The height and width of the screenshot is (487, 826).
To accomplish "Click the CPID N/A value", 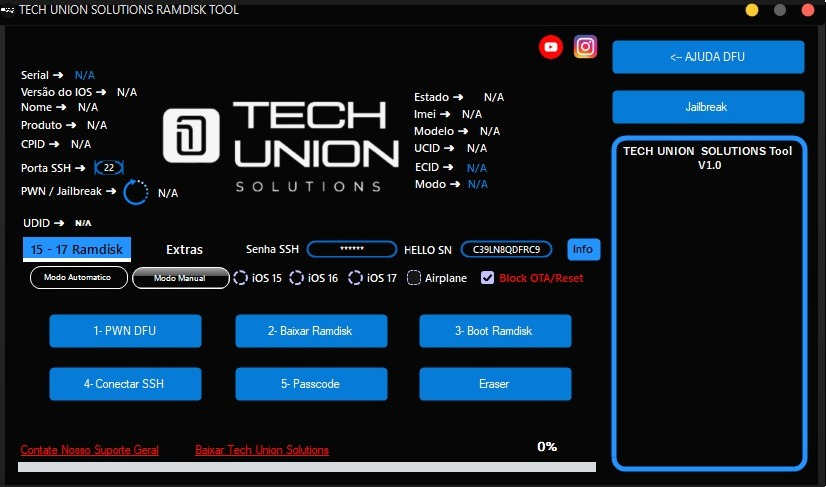I will (x=81, y=144).
